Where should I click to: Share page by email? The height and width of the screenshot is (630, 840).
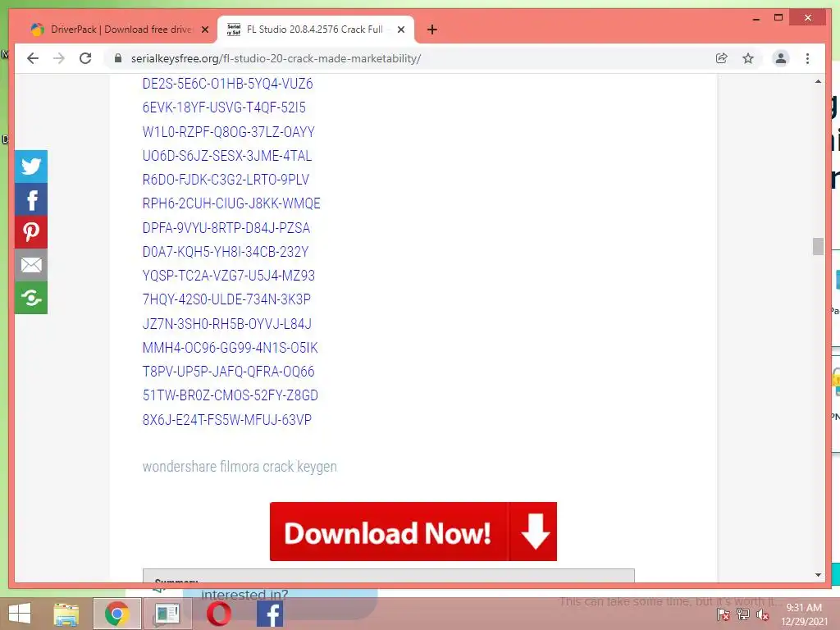coord(31,265)
